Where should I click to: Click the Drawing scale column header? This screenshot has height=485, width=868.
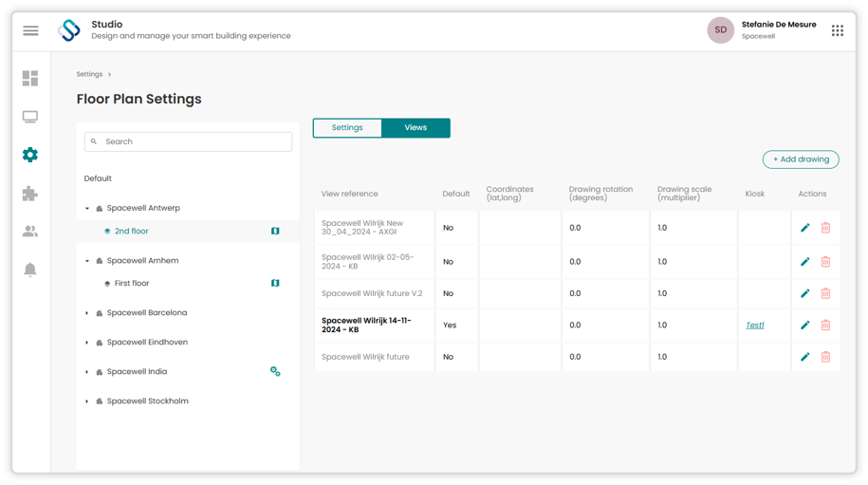coord(684,194)
